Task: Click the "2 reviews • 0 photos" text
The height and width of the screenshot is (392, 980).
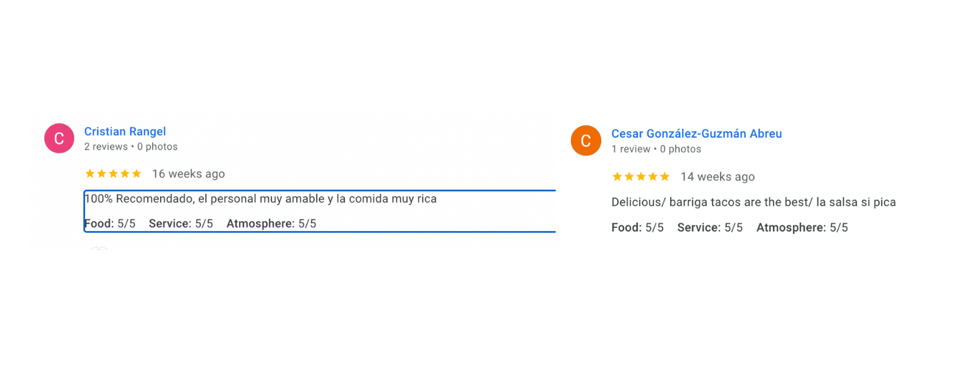Action: tap(131, 147)
